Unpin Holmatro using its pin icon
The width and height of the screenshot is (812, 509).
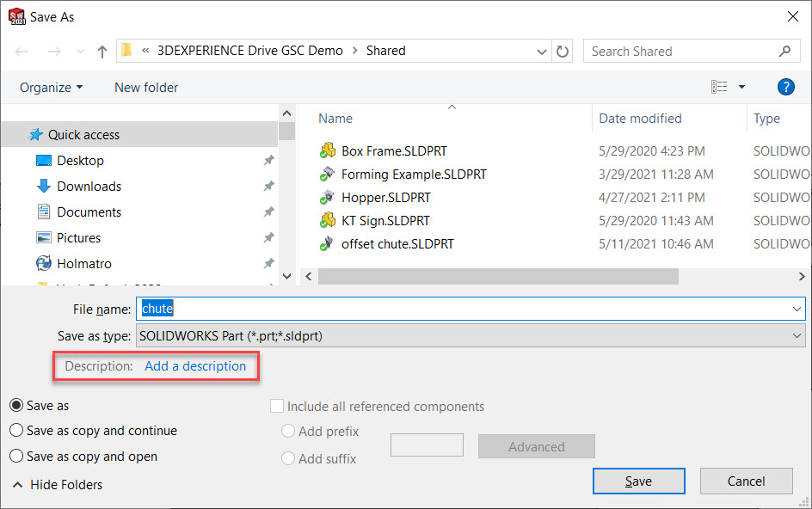(268, 264)
